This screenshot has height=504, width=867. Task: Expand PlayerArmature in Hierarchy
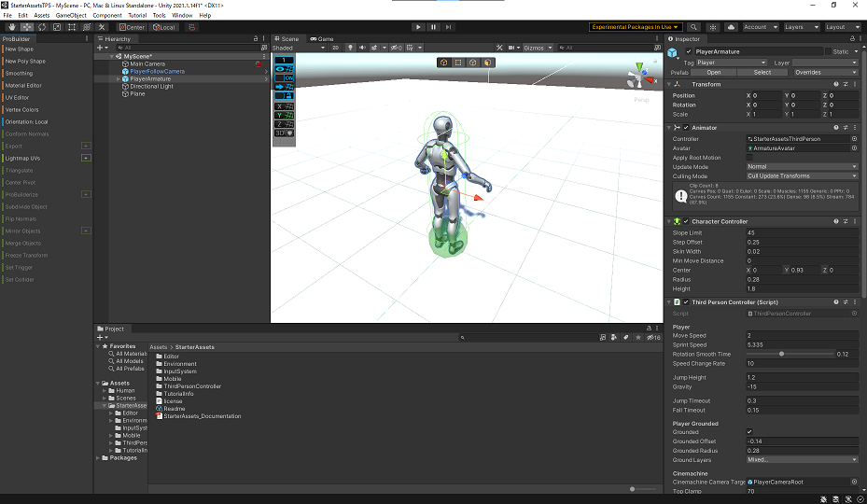[x=118, y=79]
